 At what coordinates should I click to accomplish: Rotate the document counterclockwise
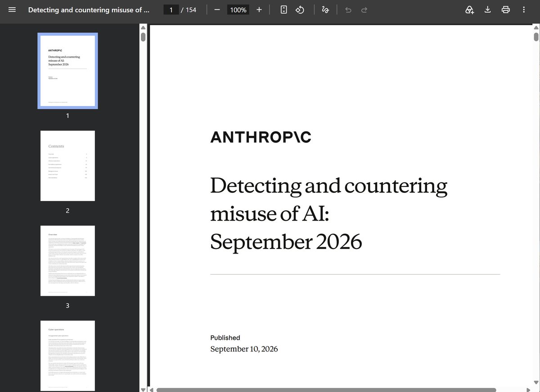click(300, 9)
